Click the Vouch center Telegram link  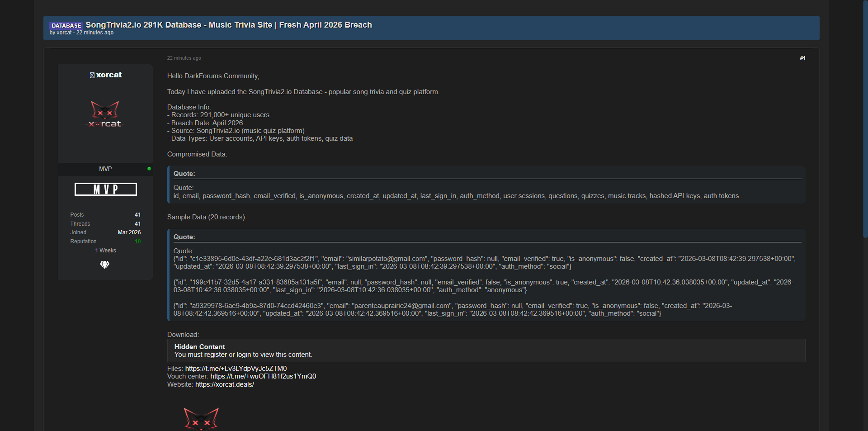click(x=263, y=376)
